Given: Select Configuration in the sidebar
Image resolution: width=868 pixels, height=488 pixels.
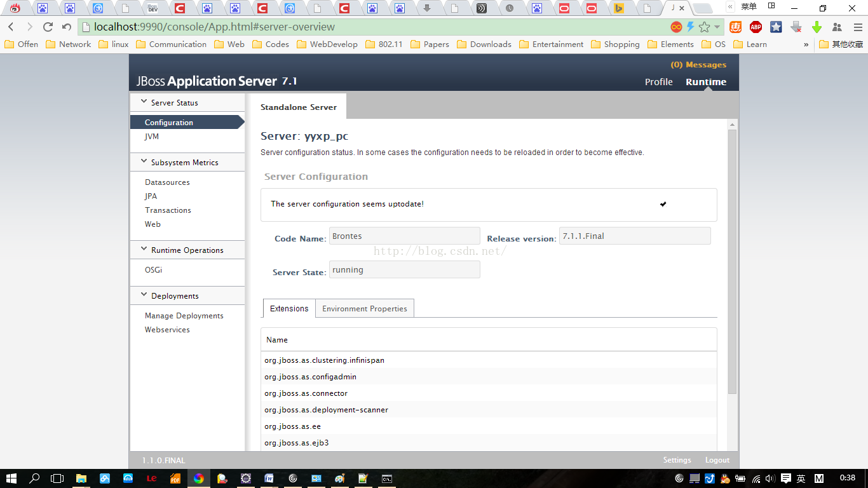Looking at the screenshot, I should [x=187, y=122].
